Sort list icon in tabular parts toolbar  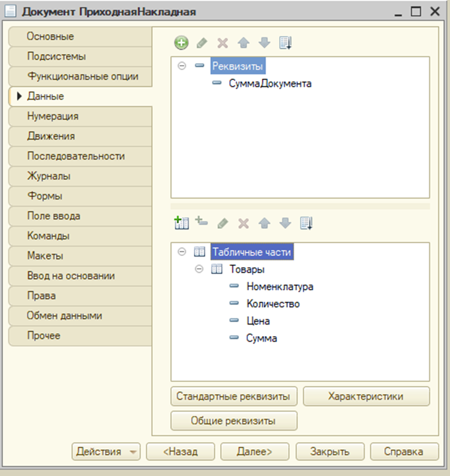(x=306, y=223)
